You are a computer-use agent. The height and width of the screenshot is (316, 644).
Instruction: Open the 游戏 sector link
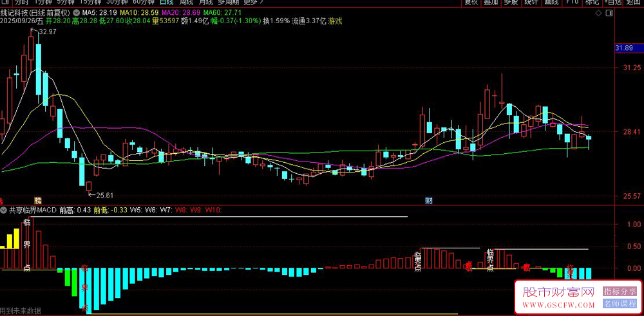tap(335, 21)
